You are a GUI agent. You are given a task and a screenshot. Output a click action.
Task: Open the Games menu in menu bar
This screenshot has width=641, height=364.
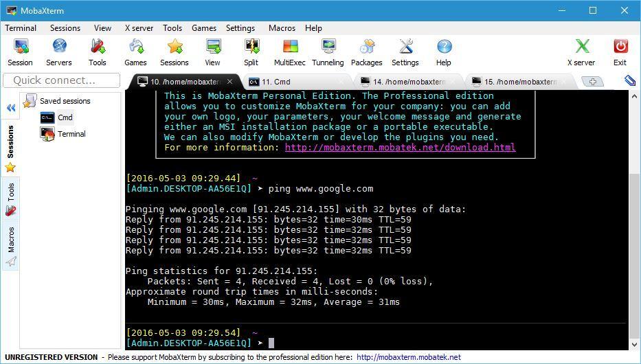203,28
